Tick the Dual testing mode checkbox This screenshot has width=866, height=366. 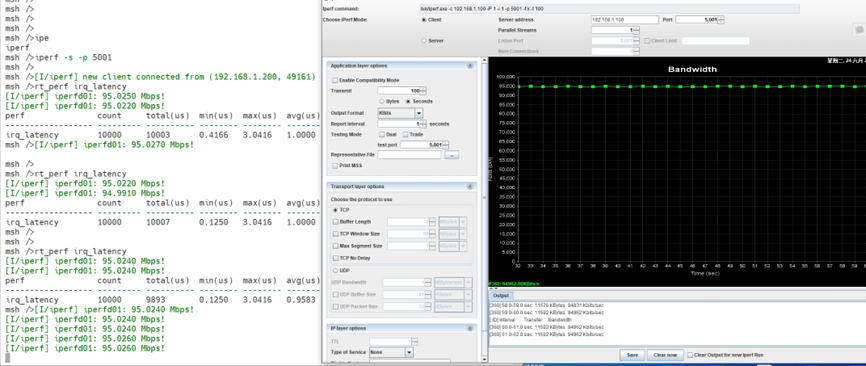click(382, 134)
